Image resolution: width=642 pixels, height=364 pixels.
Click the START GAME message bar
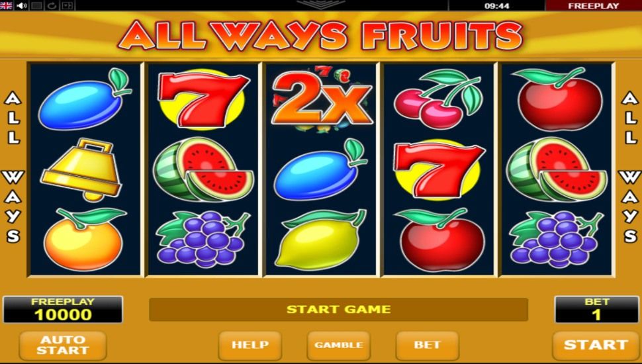tap(338, 310)
